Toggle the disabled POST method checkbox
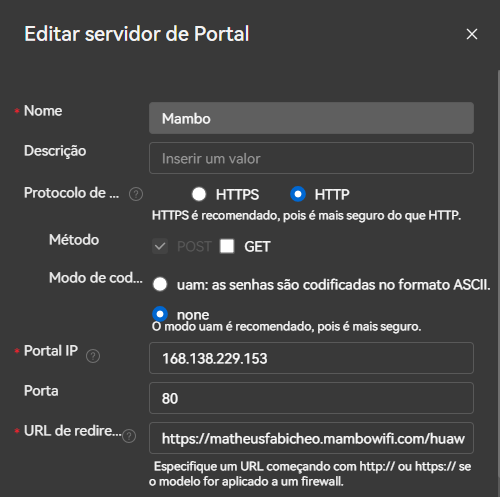500x497 pixels. pyautogui.click(x=160, y=246)
